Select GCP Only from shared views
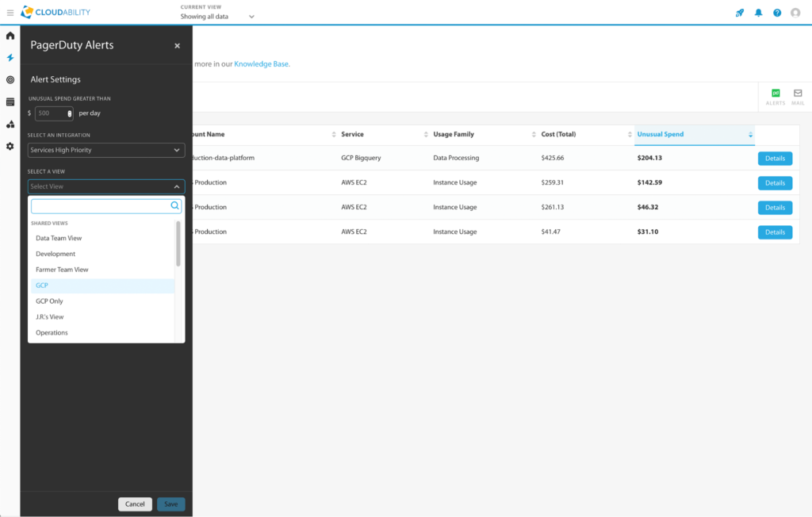 point(49,301)
